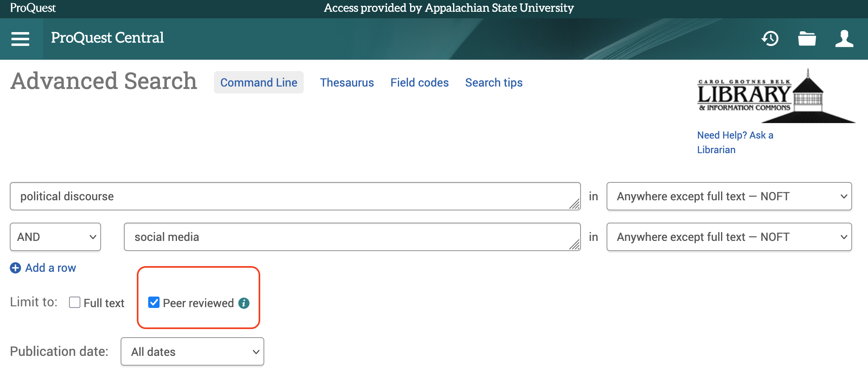Click the resize handle of social media box
868x377 pixels.
tap(574, 245)
